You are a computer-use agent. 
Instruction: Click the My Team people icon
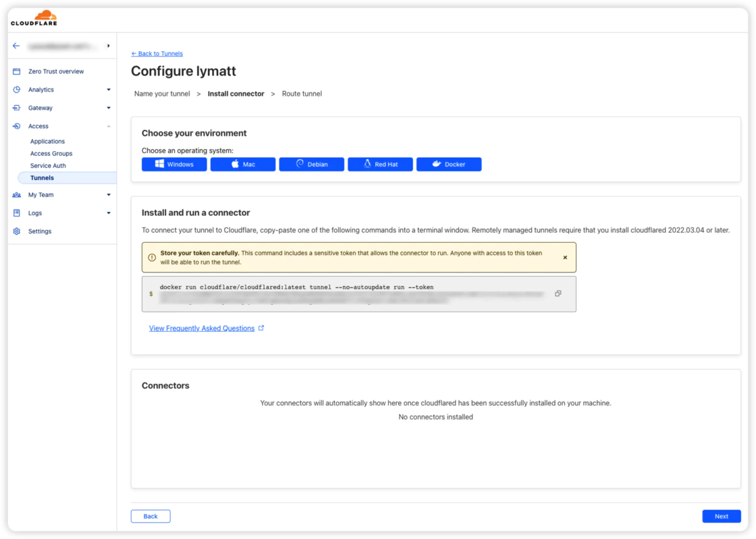point(17,194)
